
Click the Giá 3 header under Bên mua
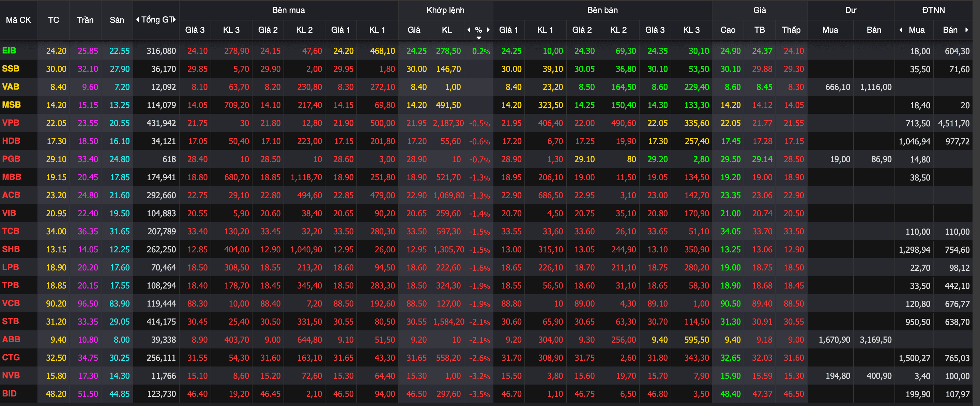(195, 30)
